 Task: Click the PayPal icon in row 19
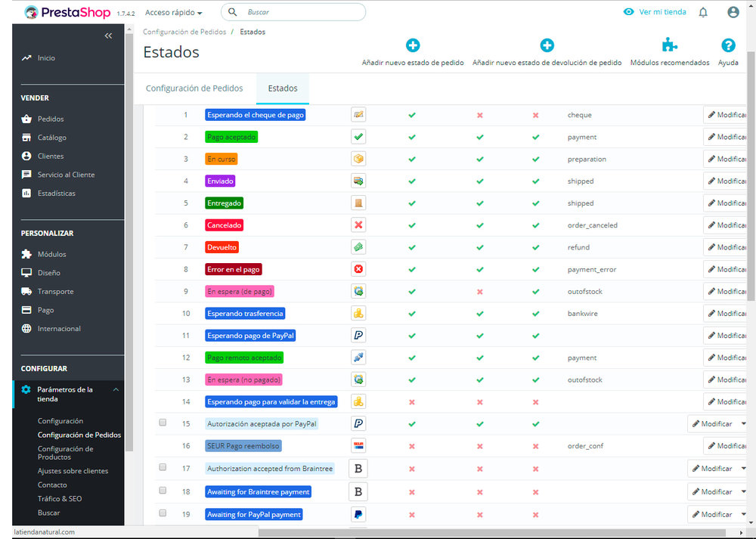coord(358,514)
